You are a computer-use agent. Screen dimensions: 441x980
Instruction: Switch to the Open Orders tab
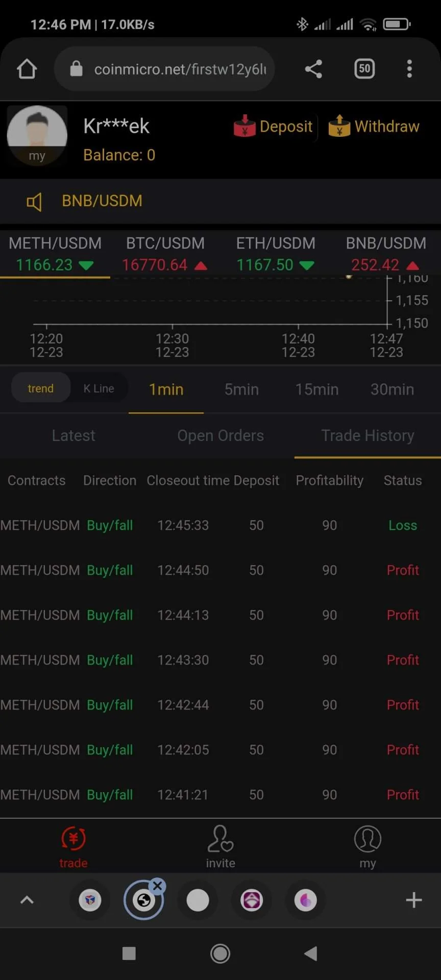click(220, 435)
